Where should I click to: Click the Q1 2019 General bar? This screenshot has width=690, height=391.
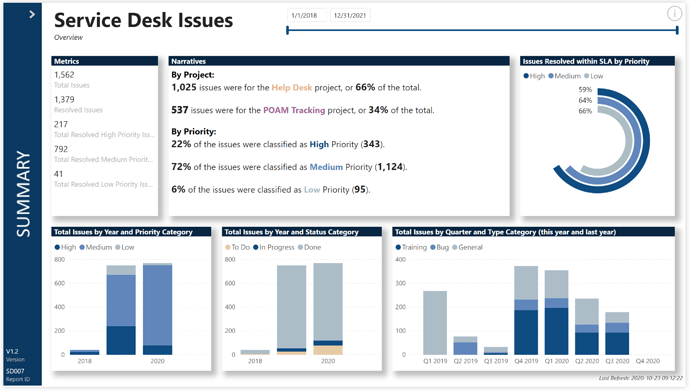(435, 323)
